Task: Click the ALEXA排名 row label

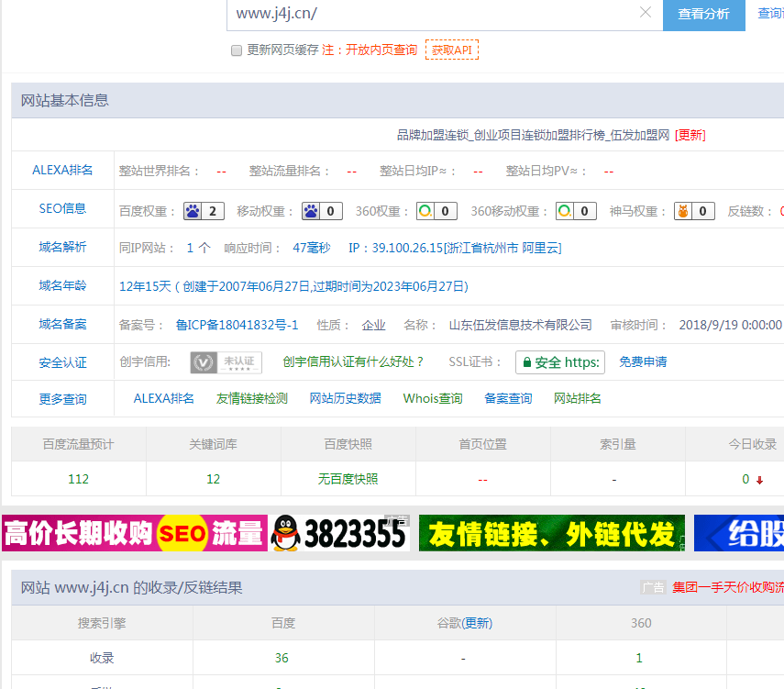Action: [62, 170]
